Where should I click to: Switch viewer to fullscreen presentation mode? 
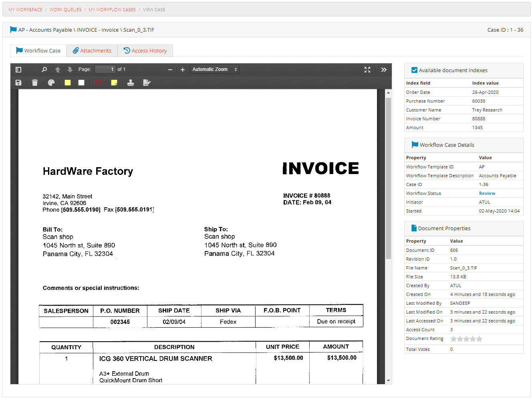click(367, 69)
